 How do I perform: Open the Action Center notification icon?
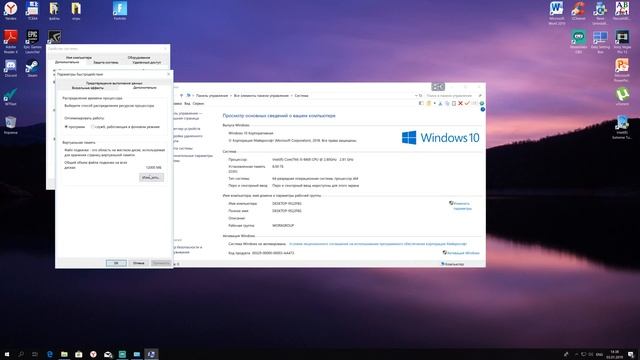coord(631,354)
